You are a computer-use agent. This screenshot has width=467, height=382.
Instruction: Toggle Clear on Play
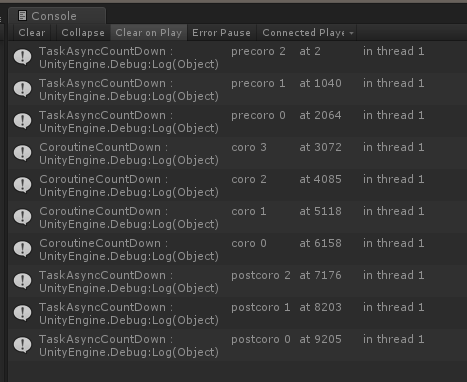coord(149,33)
